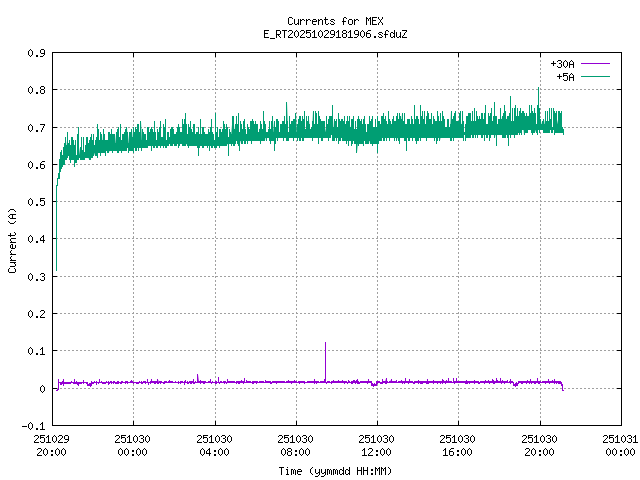The image size is (640, 480).
Task: Click the 'Current (A)' y-axis label
Action: [12, 239]
